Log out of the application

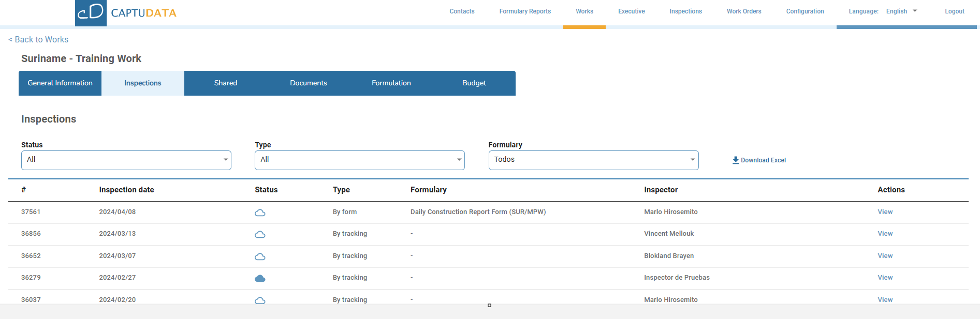[954, 11]
